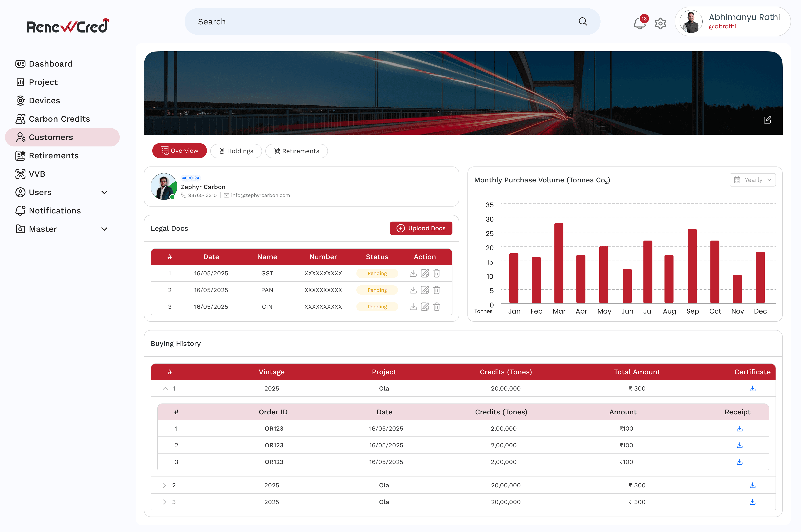Delete the CIN document row
801x532 pixels.
click(437, 306)
